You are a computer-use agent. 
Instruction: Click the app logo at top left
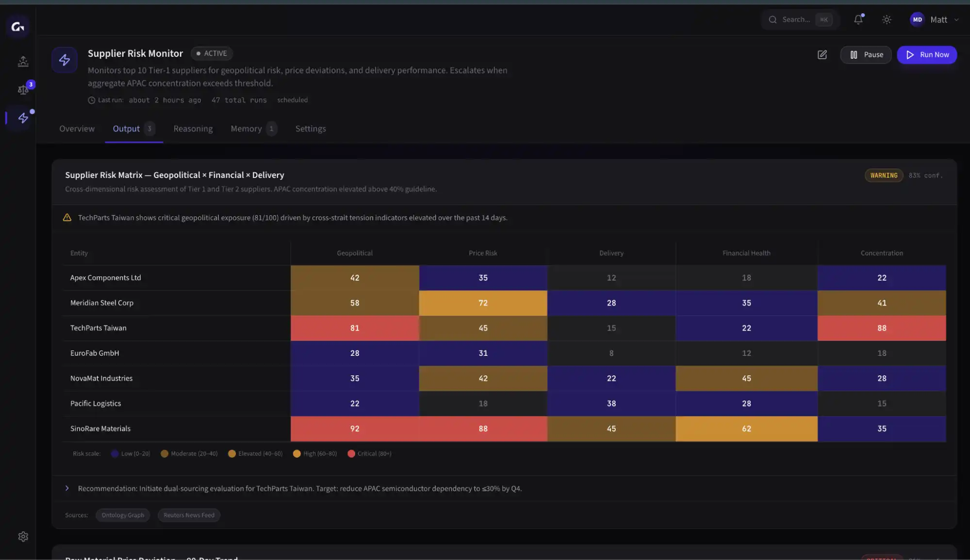(x=18, y=27)
